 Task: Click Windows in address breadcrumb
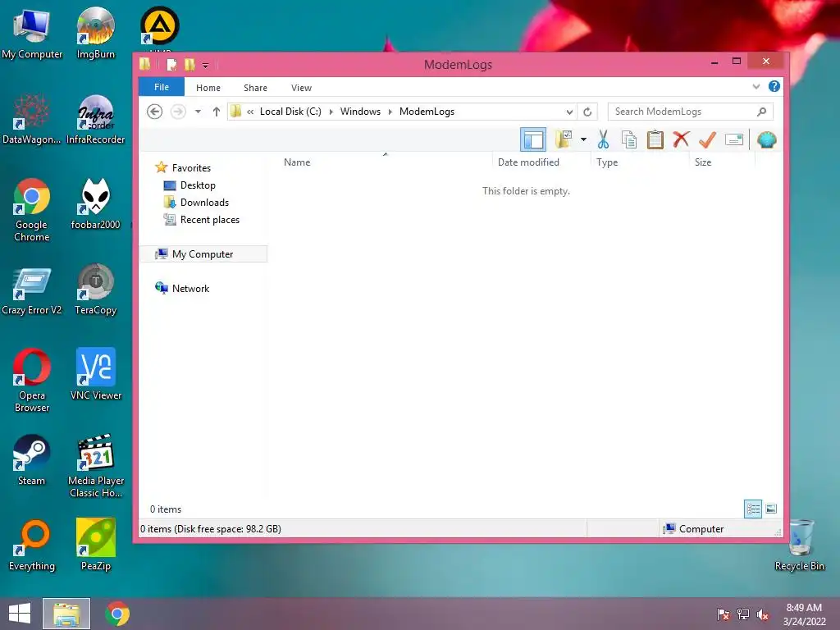[x=360, y=112]
